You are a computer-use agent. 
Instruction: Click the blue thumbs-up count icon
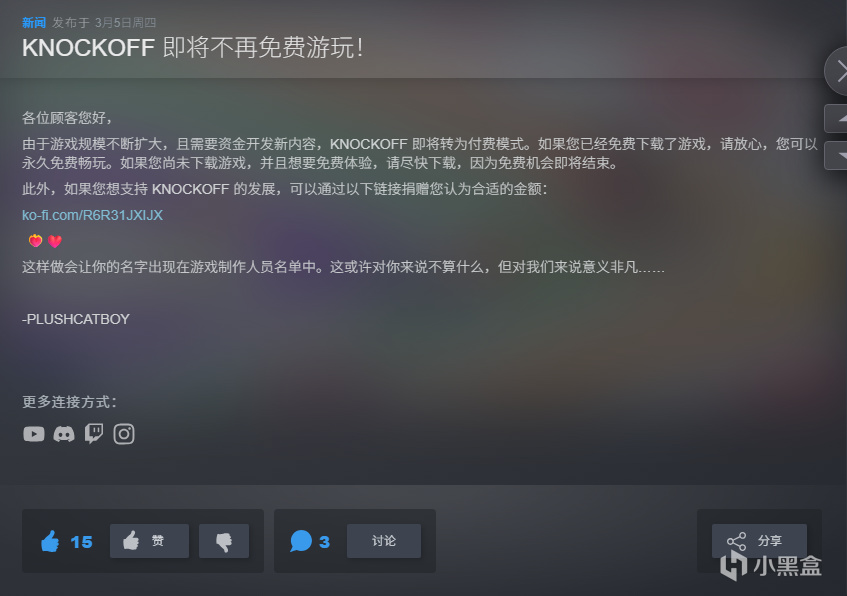click(50, 541)
